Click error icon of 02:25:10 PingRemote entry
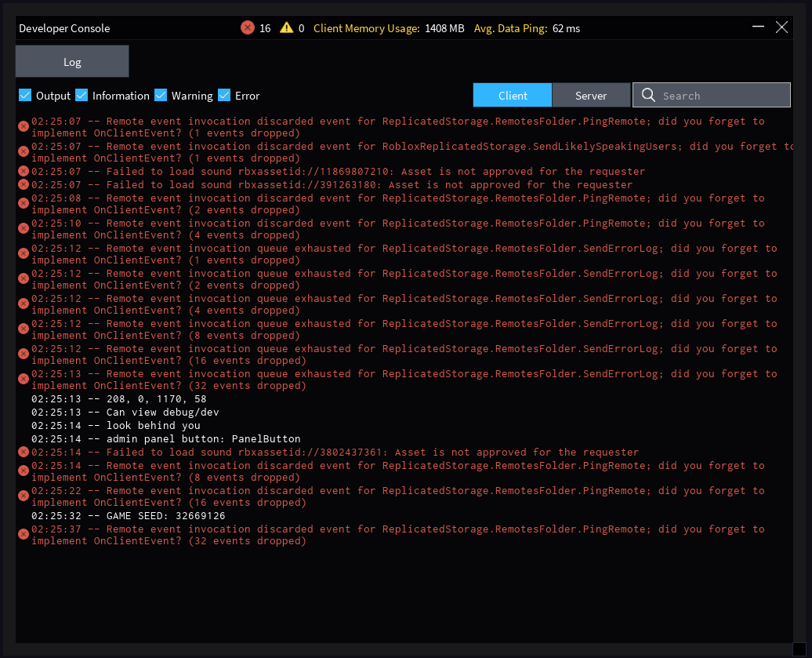The image size is (812, 658). pos(24,228)
